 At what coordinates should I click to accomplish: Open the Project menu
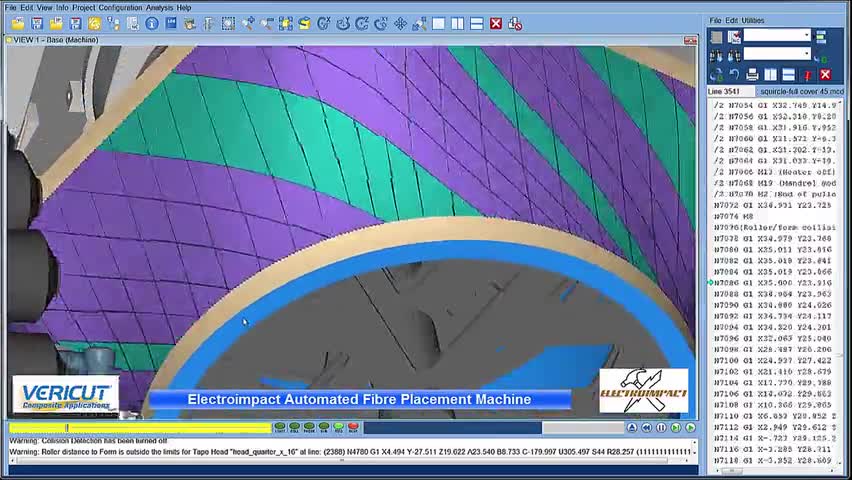pyautogui.click(x=83, y=8)
